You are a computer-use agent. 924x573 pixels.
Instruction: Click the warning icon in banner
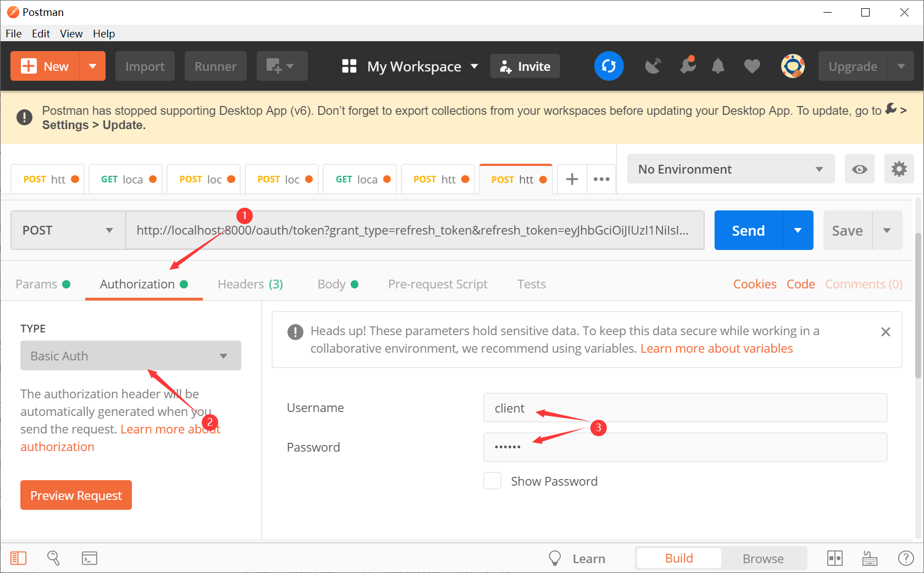[24, 117]
